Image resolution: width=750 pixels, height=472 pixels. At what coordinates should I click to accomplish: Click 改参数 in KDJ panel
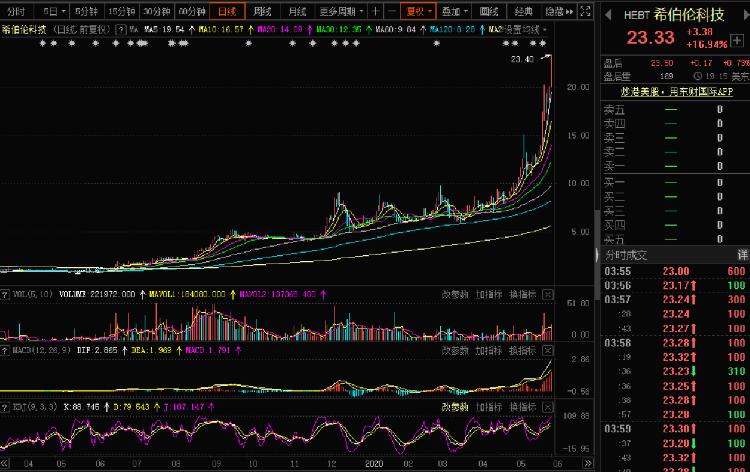pos(455,407)
